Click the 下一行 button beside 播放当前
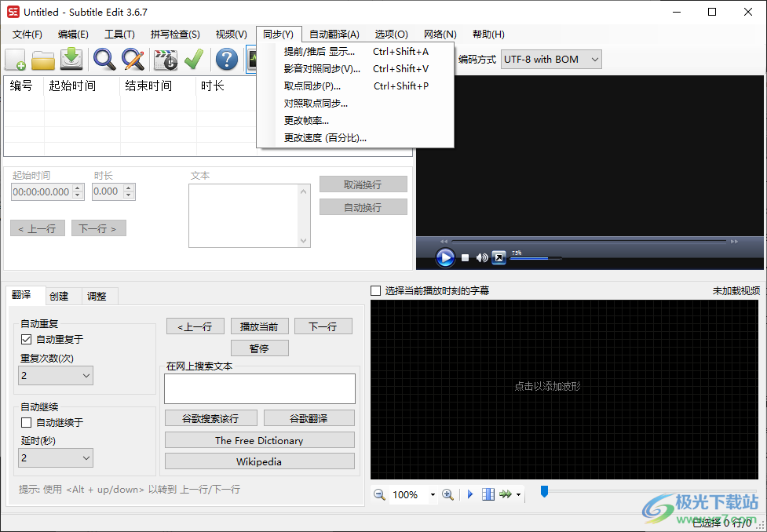The height and width of the screenshot is (532, 767). click(x=323, y=326)
